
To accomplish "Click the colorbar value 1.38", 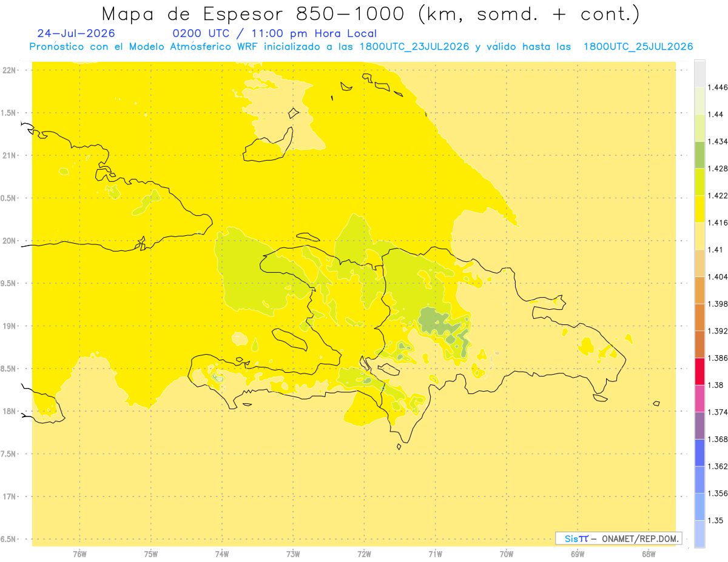I will [716, 385].
